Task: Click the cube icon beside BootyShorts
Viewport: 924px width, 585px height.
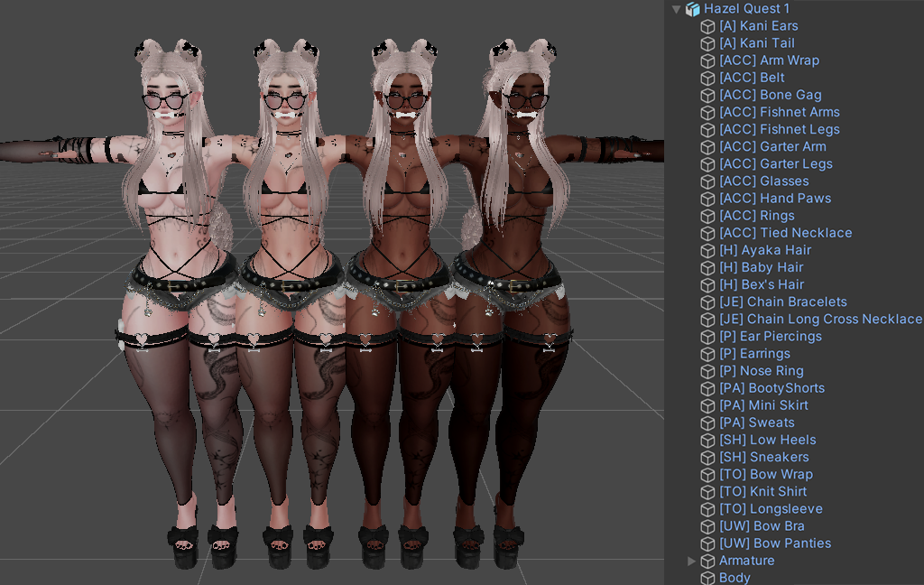Action: 707,388
